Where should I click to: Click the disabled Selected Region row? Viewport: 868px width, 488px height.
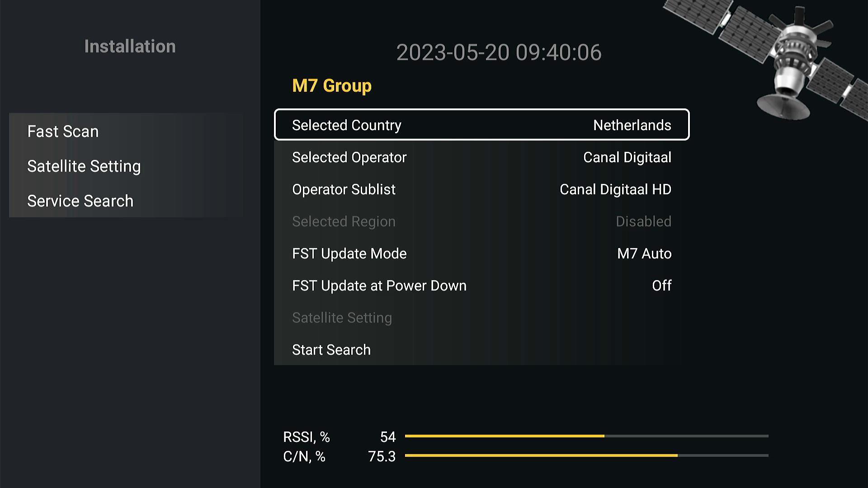481,221
